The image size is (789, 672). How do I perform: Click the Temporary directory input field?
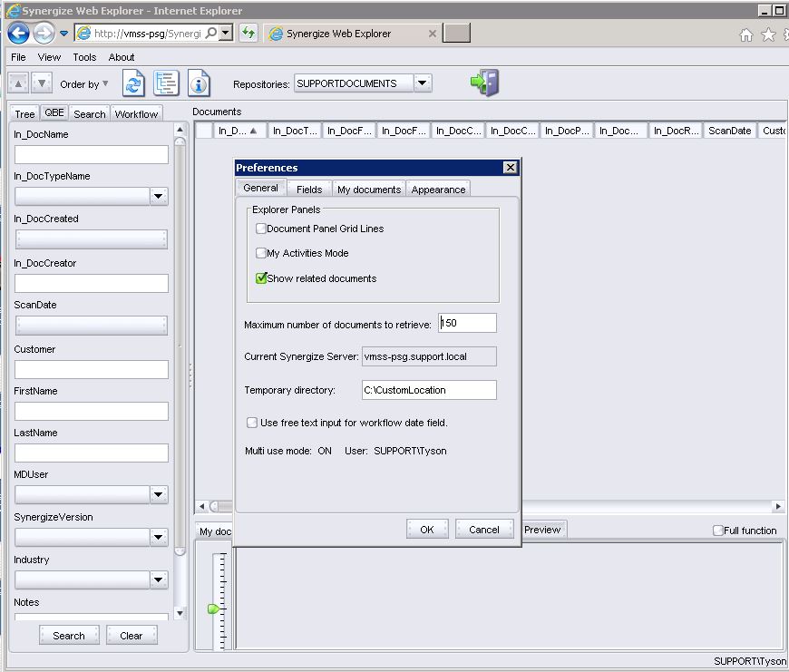point(429,390)
